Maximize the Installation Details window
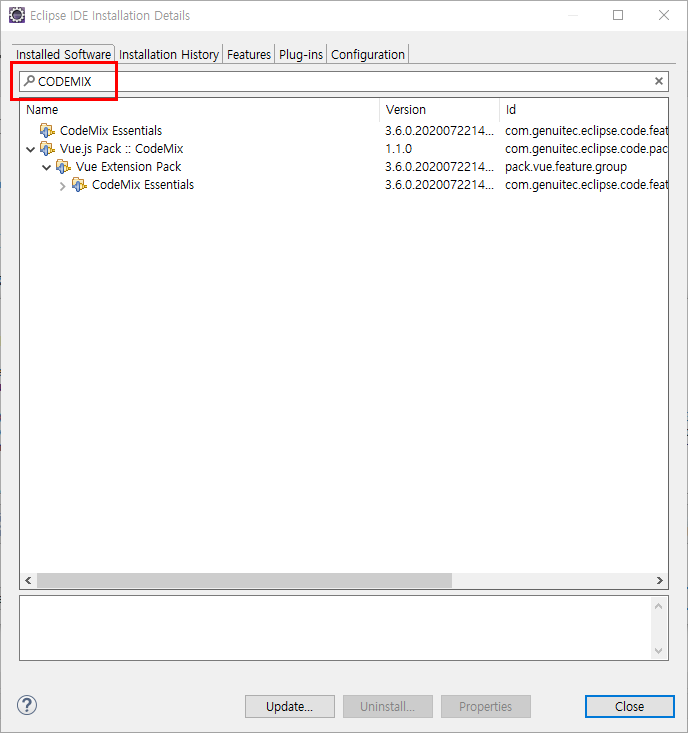Screen dimensions: 688x733 pos(618,15)
